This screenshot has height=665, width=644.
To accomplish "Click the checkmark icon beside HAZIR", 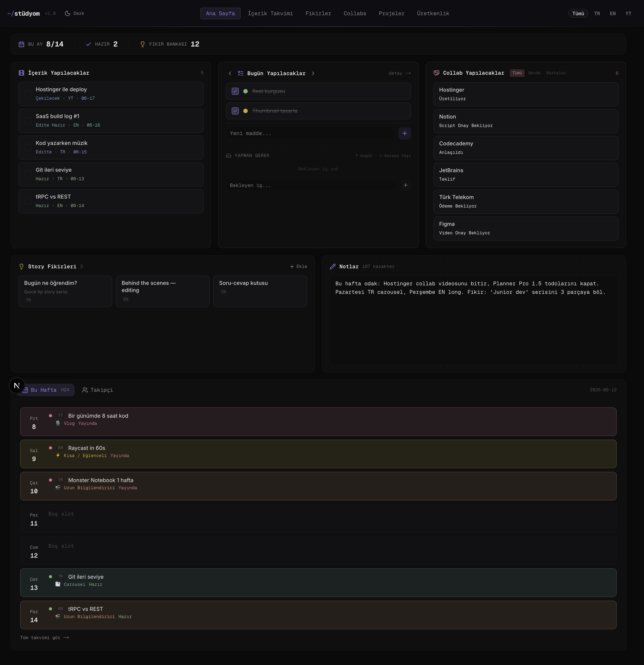I will (x=88, y=44).
